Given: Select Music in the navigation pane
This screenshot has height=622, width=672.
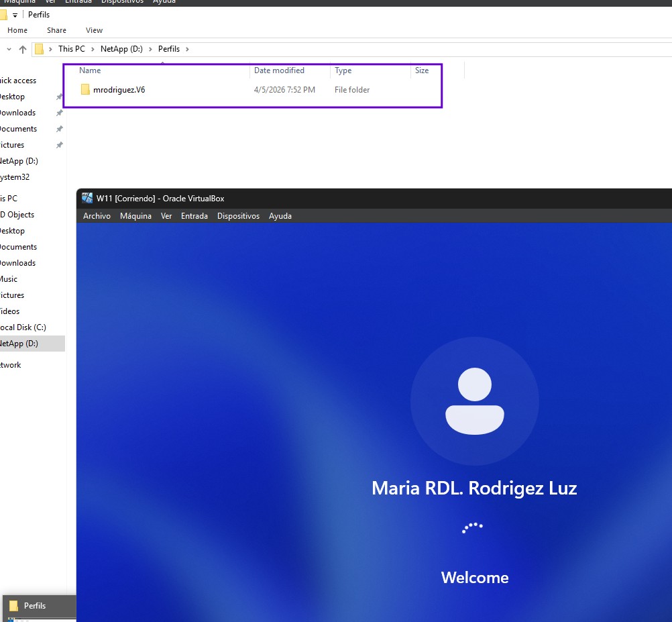Looking at the screenshot, I should click(9, 279).
